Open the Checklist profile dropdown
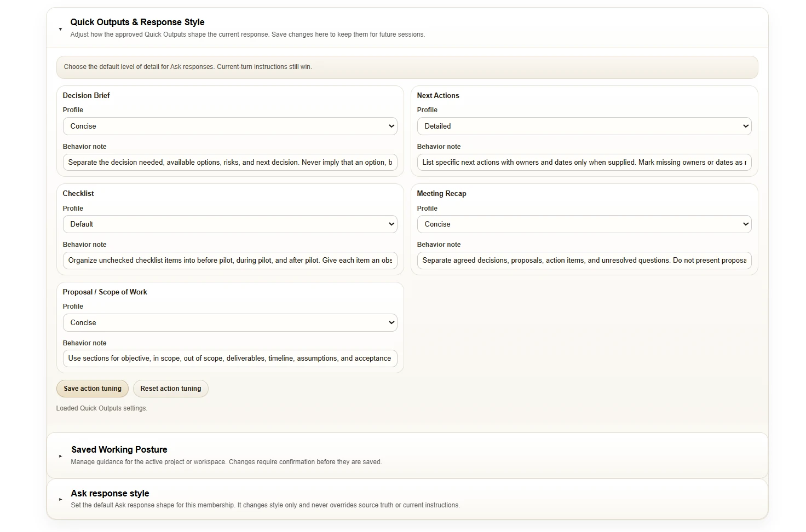The height and width of the screenshot is (532, 806). point(230,224)
